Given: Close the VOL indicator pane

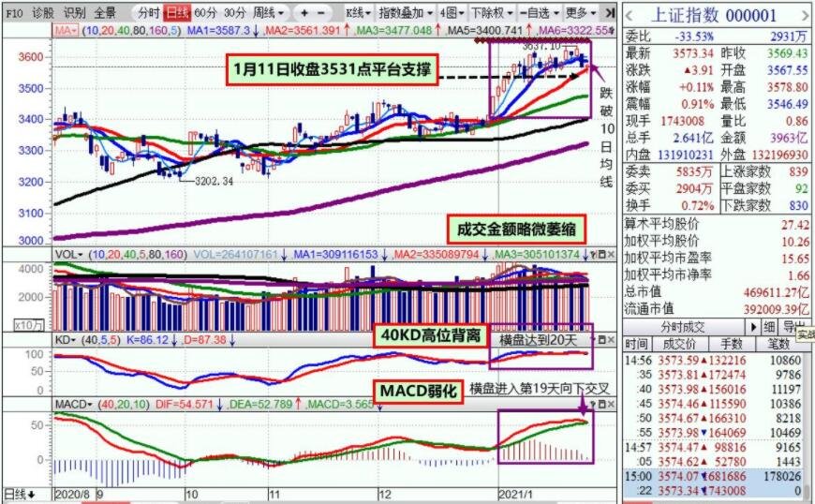Looking at the screenshot, I should [x=611, y=255].
